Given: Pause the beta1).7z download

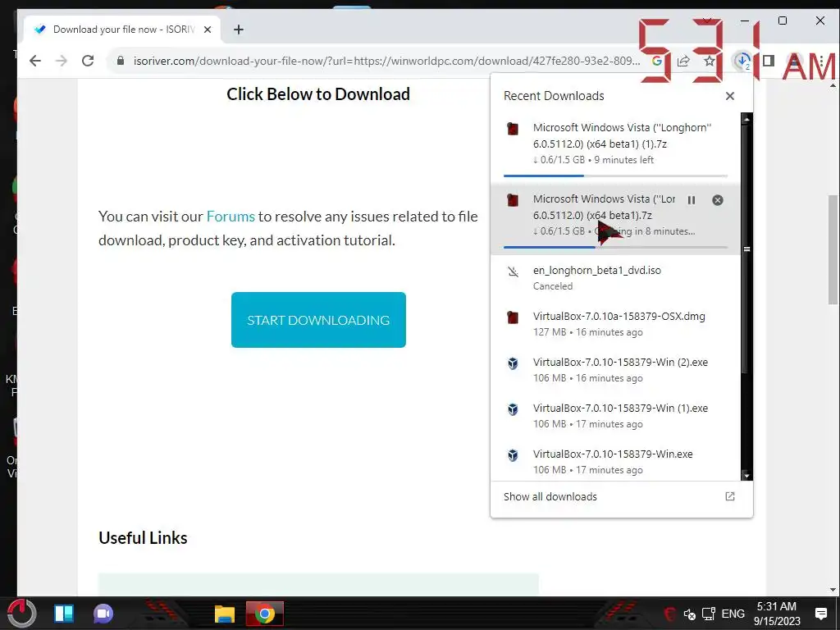Looking at the screenshot, I should 692,200.
